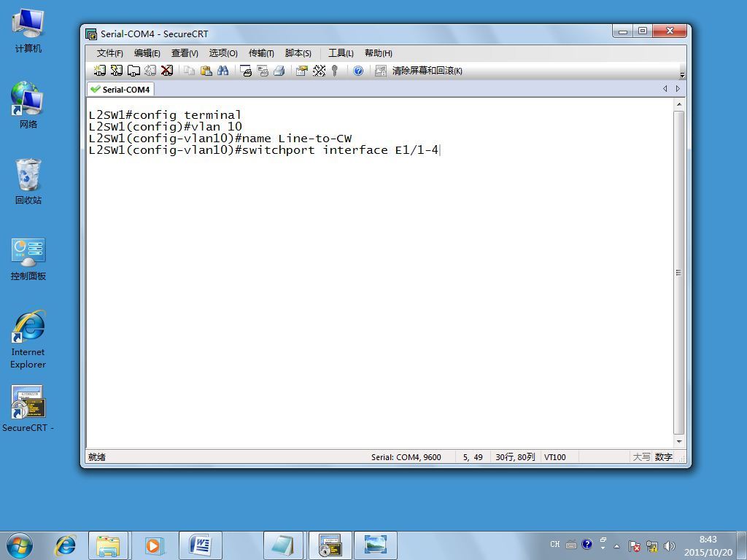
Task: Open the 传输(T) menu
Action: click(x=261, y=52)
